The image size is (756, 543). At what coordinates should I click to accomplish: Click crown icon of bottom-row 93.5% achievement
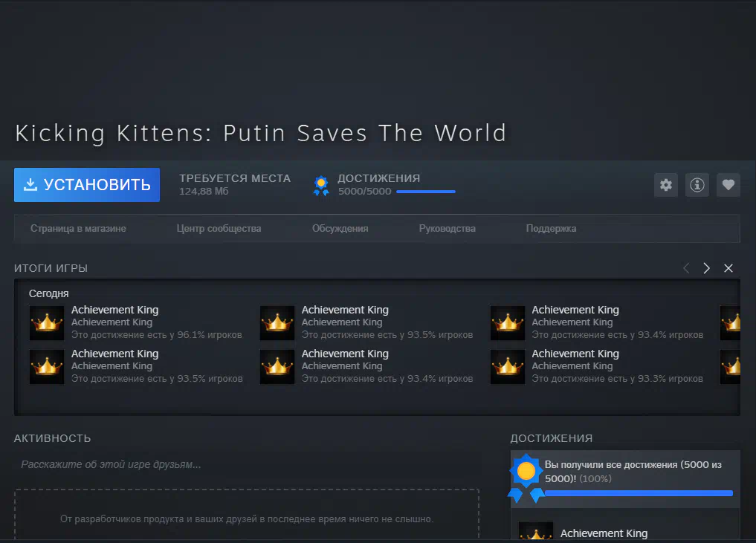click(47, 367)
